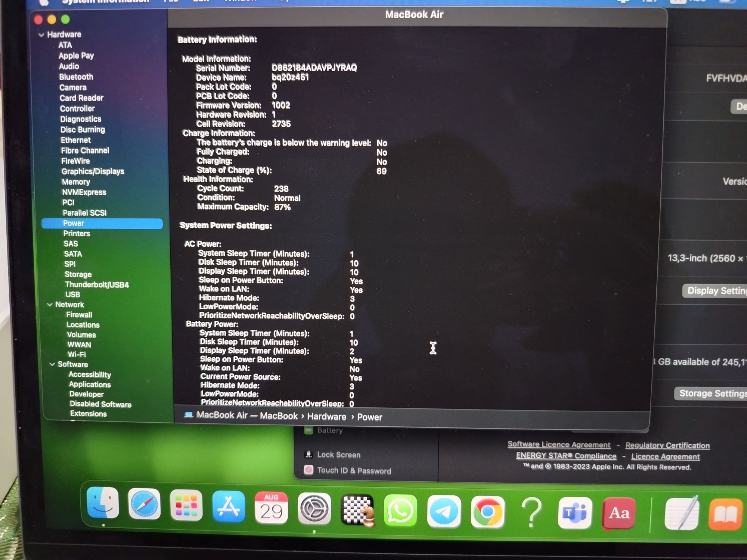Select ATA in the sidebar
Screen dimensions: 747x560
[x=65, y=45]
